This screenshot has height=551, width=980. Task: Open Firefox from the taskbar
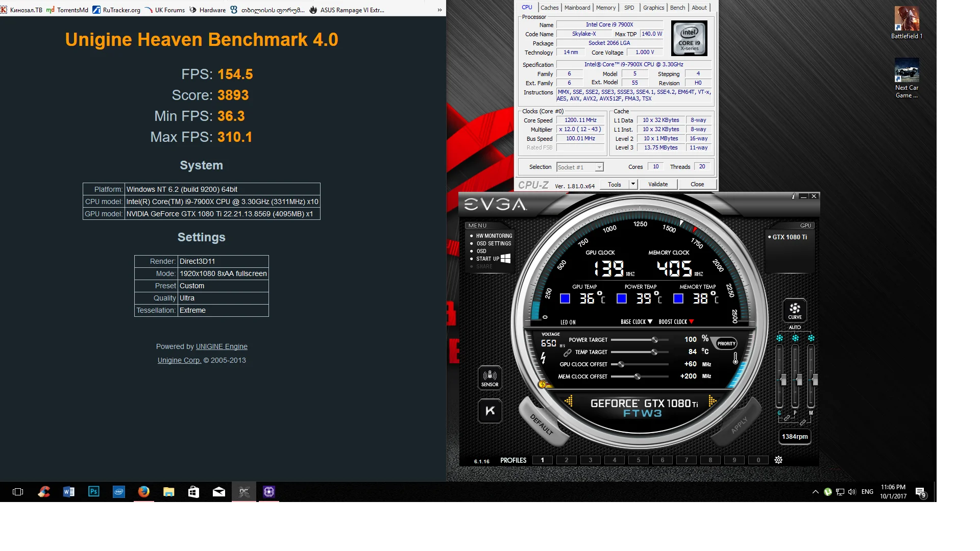144,492
